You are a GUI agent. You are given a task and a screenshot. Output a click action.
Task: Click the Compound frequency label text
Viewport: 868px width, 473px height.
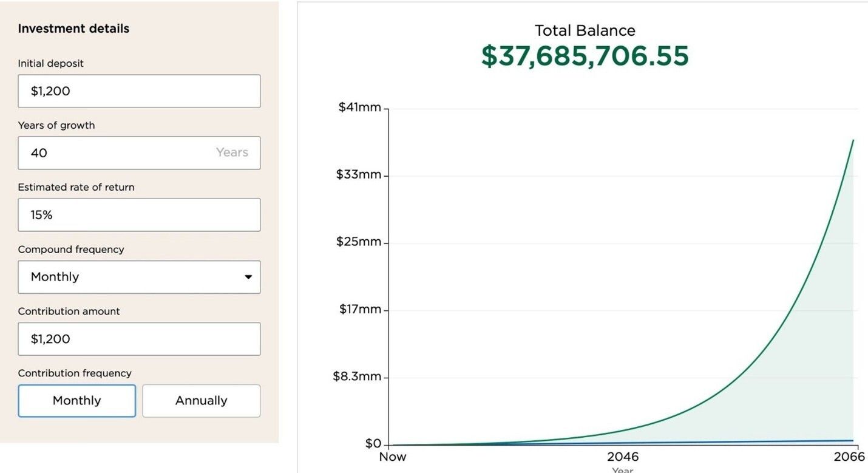pos(71,250)
